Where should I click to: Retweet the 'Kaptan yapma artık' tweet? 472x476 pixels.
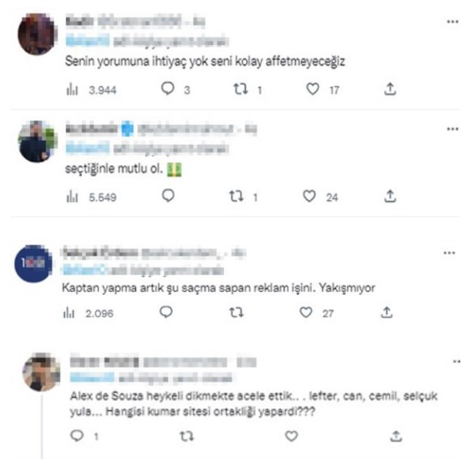pos(236,313)
